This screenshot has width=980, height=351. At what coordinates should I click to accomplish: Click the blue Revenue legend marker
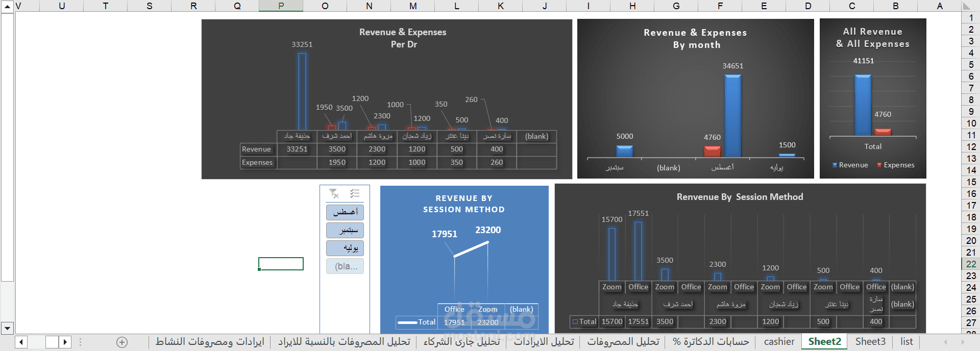pos(835,165)
